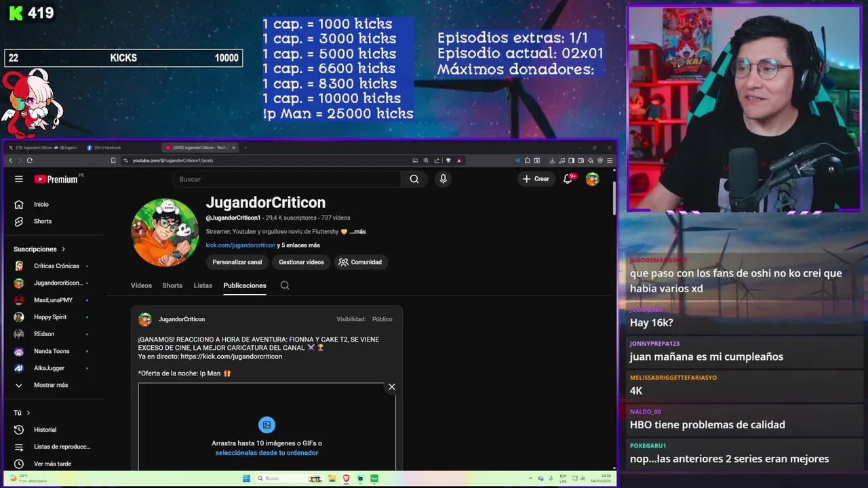Open y 5 enlaces más
The height and width of the screenshot is (488, 868).
tap(298, 245)
